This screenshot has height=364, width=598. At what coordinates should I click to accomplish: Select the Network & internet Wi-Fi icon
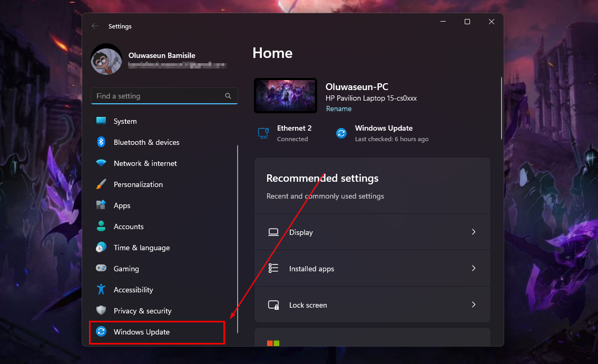point(101,163)
